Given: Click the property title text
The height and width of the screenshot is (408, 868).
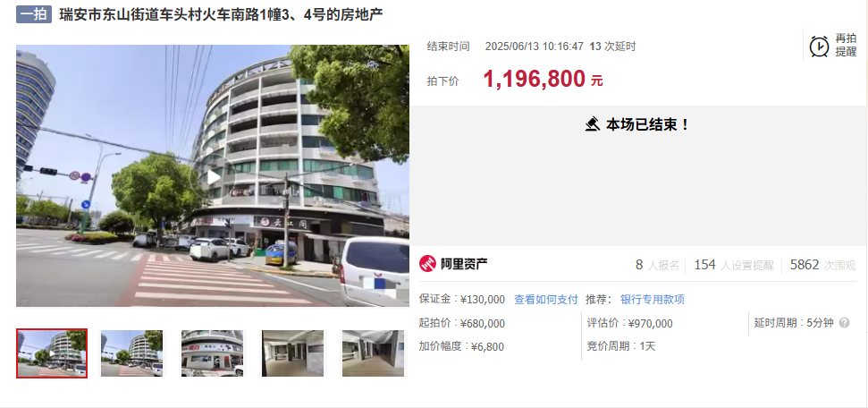Looking at the screenshot, I should [221, 14].
